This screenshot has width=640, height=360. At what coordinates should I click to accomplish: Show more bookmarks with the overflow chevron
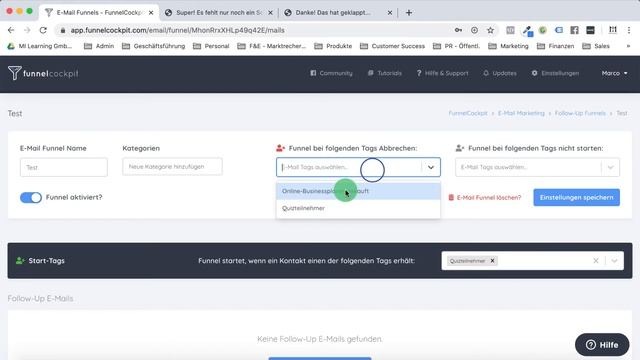[x=628, y=46]
